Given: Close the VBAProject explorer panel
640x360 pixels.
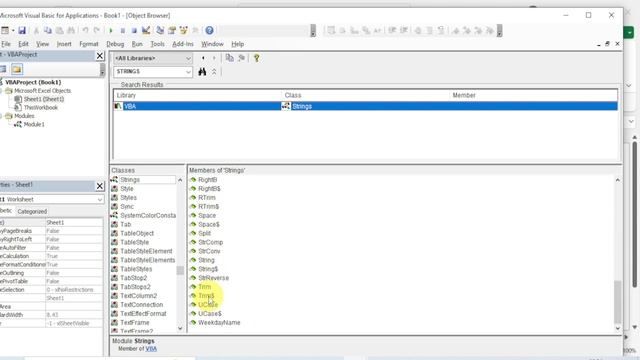Looking at the screenshot, I should tap(100, 56).
